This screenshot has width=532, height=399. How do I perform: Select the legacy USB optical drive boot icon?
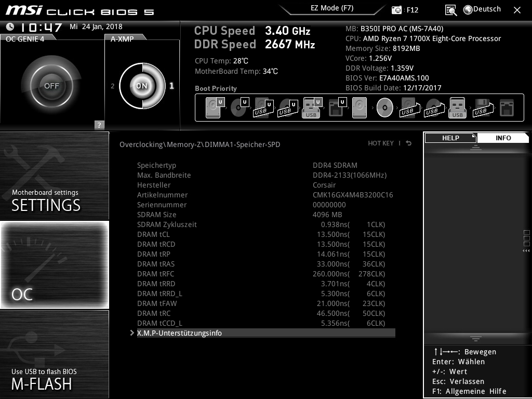435,108
